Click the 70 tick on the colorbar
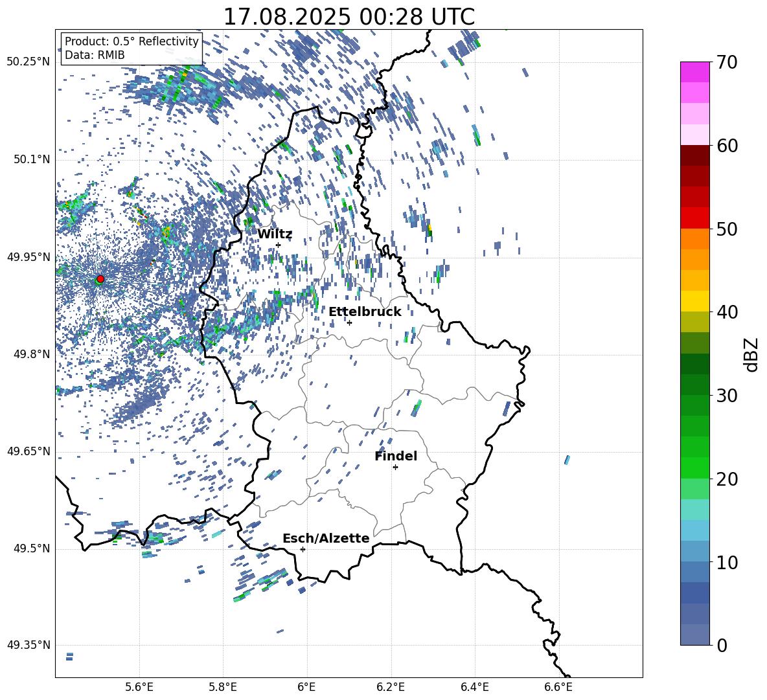The image size is (767, 700). pyautogui.click(x=726, y=63)
